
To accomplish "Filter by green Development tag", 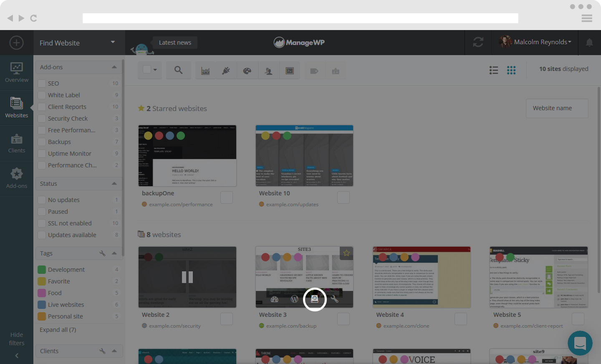I will (42, 270).
